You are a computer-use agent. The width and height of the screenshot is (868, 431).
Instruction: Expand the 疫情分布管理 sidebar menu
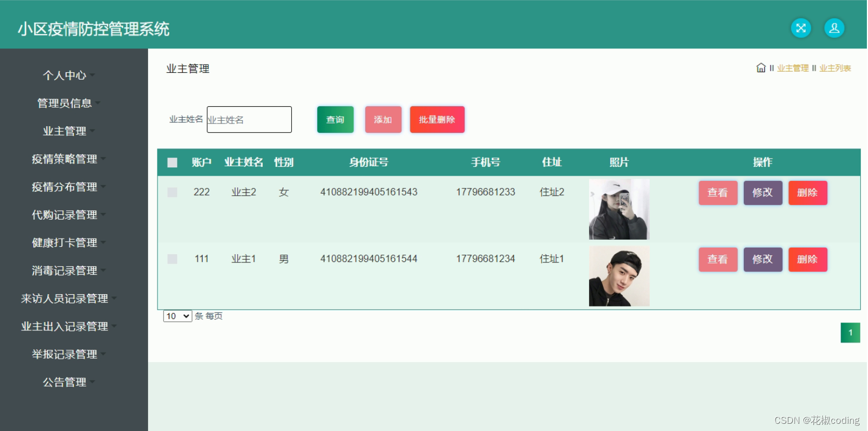(68, 187)
